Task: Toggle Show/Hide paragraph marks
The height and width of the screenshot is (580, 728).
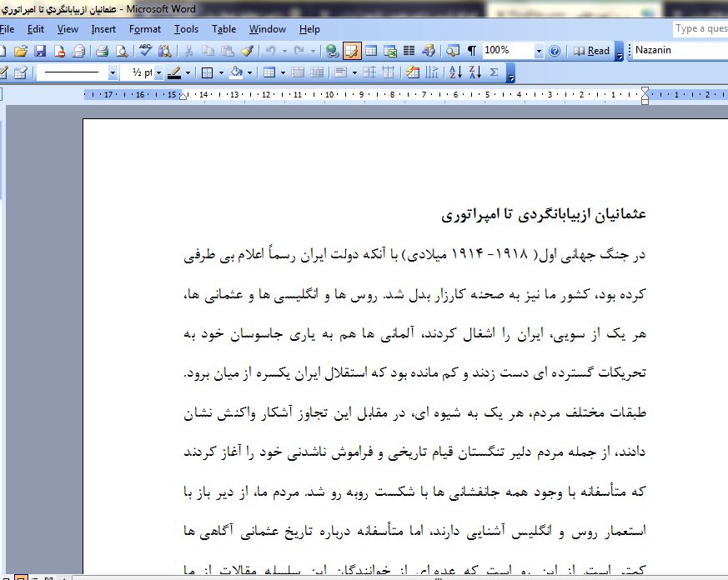Action: point(472,51)
